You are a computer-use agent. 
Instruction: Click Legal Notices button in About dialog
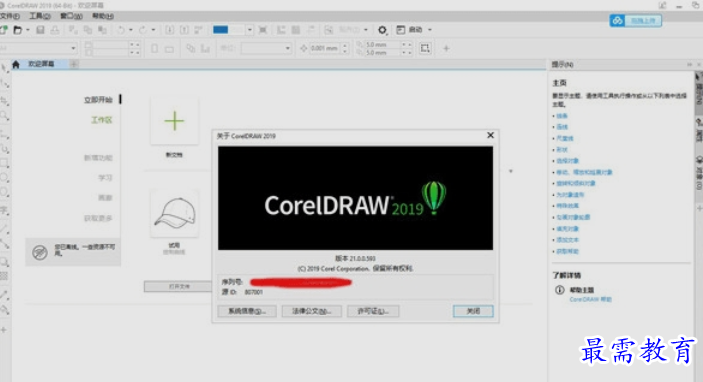312,311
